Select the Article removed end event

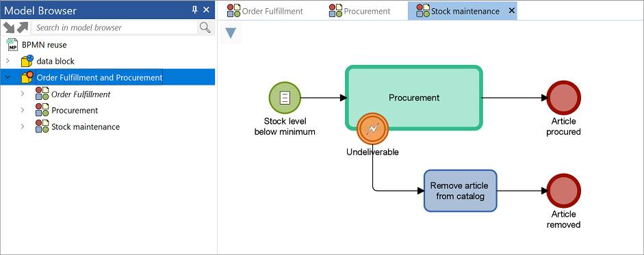[x=563, y=191]
